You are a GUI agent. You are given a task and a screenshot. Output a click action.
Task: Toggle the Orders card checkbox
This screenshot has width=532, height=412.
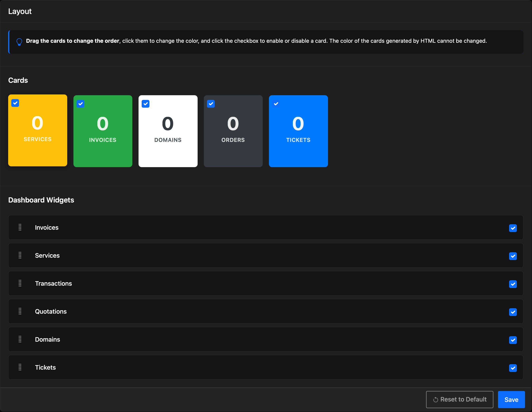point(211,104)
